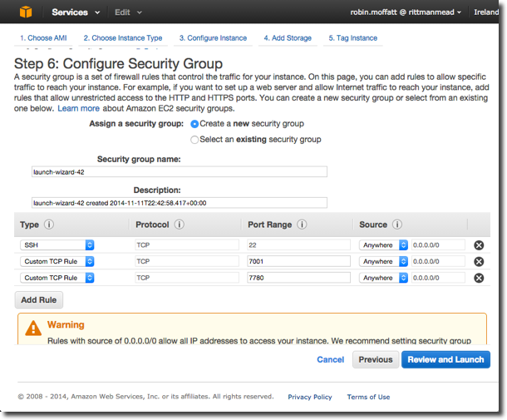
Task: Click the info icon beside Source
Action: coord(397,225)
